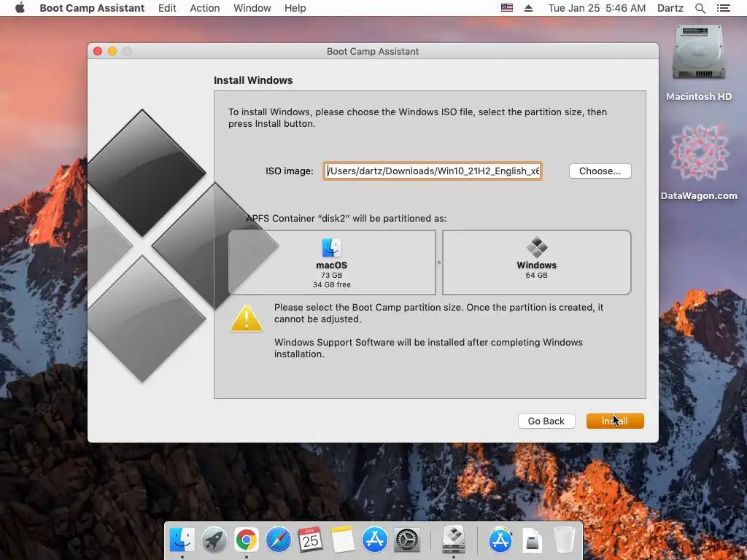The height and width of the screenshot is (560, 747).
Task: Open Notification Center list icon
Action: [x=723, y=8]
